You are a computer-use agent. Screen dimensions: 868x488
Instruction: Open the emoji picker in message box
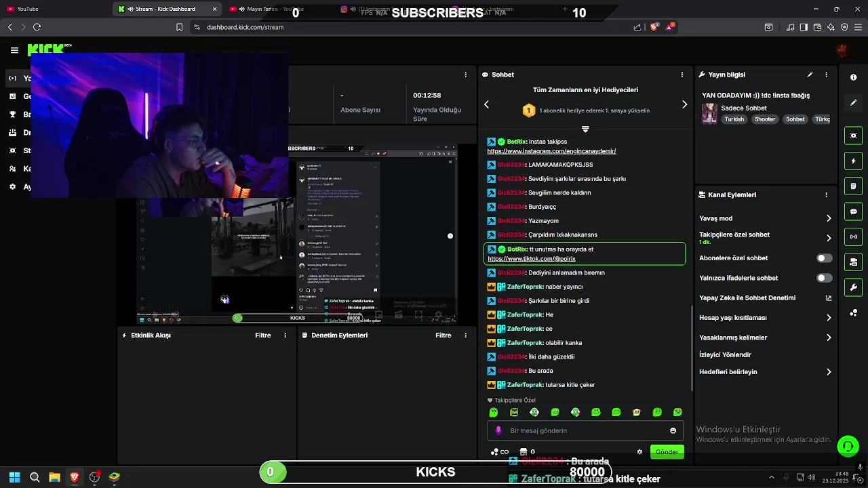[x=673, y=430]
